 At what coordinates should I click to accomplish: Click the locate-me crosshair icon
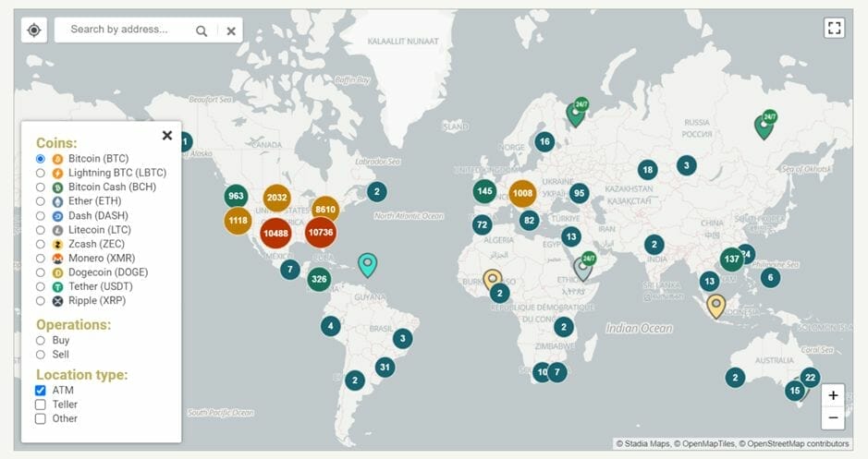pos(34,30)
